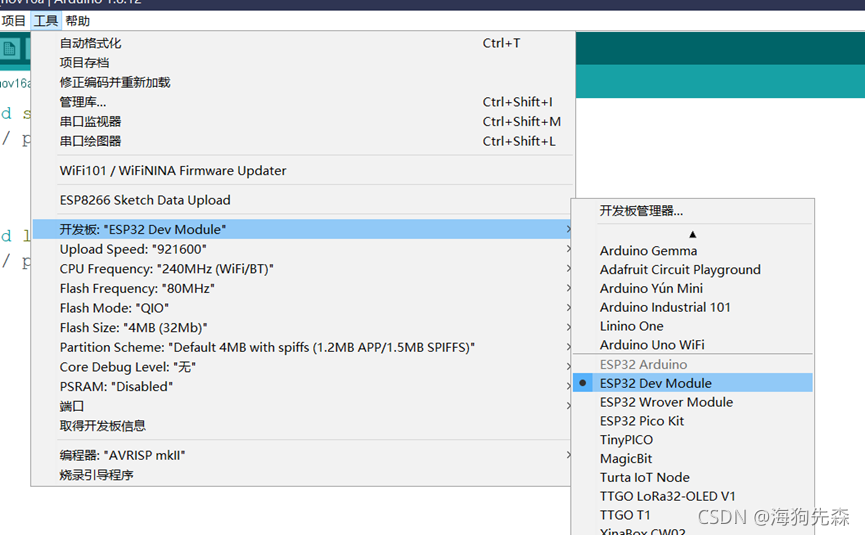Select TTGO LoRa32-OLED V1 board

(x=692, y=496)
